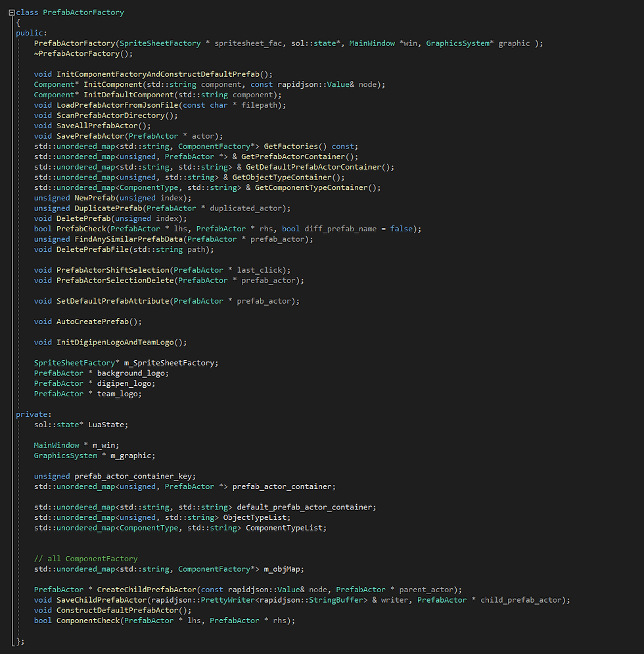Click PrefabActorSelectionDelete function name
This screenshot has height=654, width=644.
115,281
